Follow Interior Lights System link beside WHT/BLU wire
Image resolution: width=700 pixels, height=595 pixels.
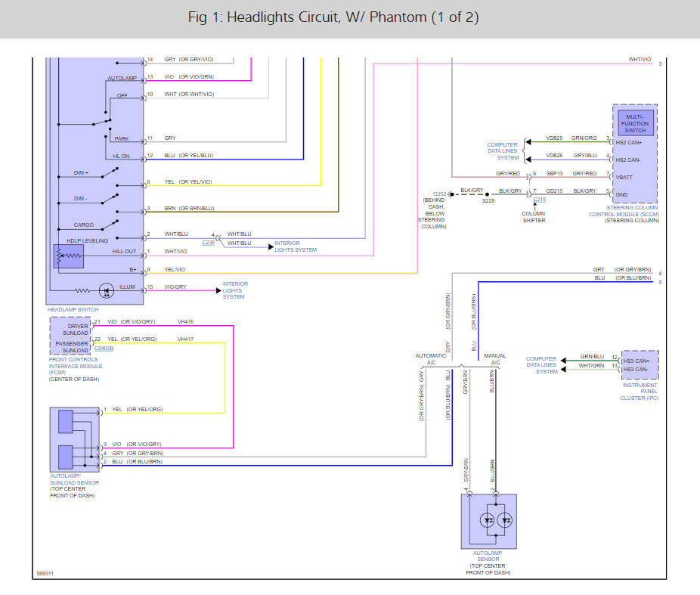pyautogui.click(x=295, y=246)
